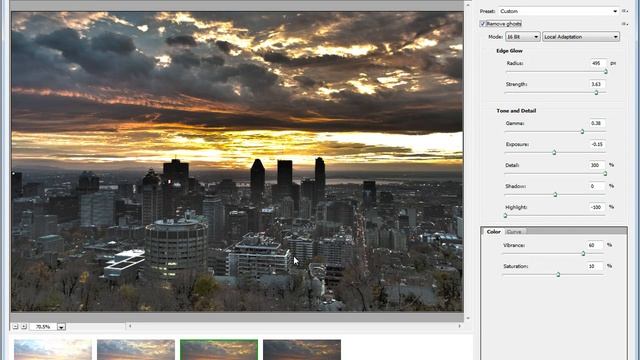Click the Saturation percentage field

tap(595, 266)
